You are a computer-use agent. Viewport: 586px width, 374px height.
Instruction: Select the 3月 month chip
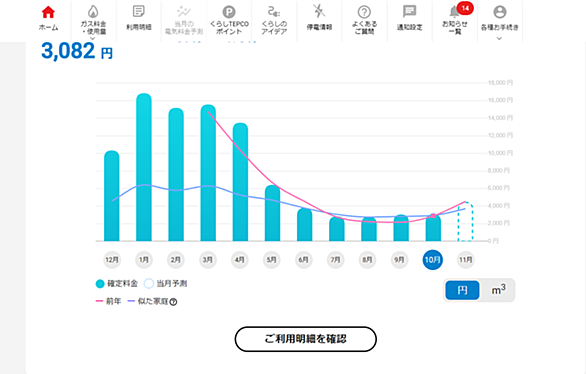(208, 260)
